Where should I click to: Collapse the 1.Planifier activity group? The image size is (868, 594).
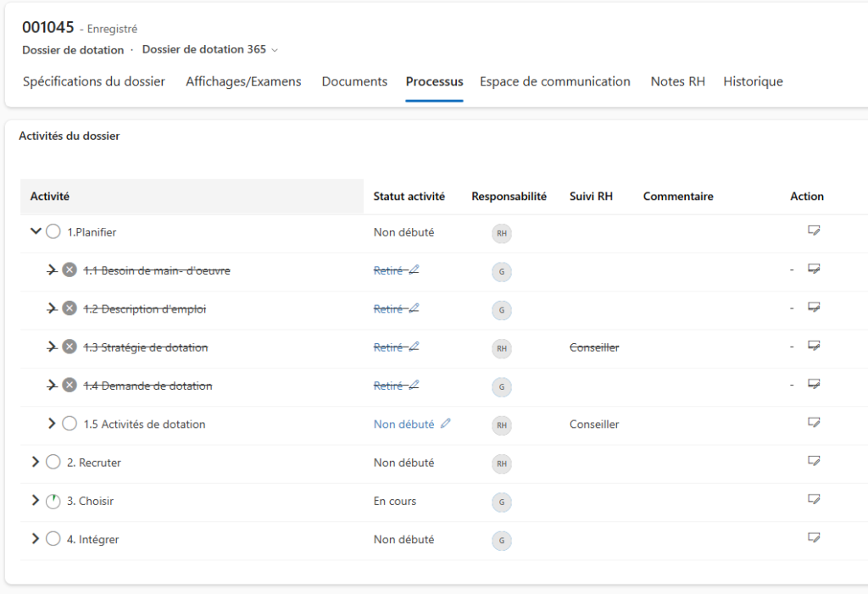(36, 231)
